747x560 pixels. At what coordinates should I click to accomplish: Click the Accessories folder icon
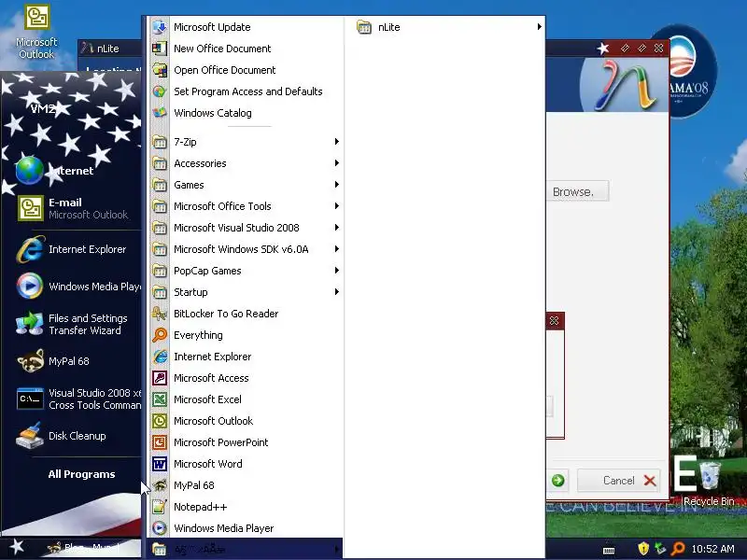coord(160,162)
